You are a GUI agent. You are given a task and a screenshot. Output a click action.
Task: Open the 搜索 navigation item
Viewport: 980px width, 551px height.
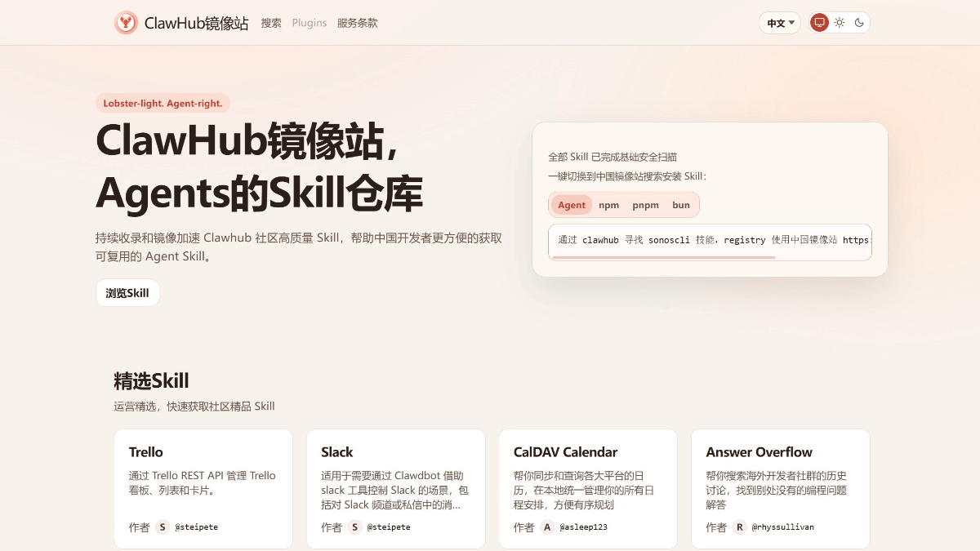point(270,23)
